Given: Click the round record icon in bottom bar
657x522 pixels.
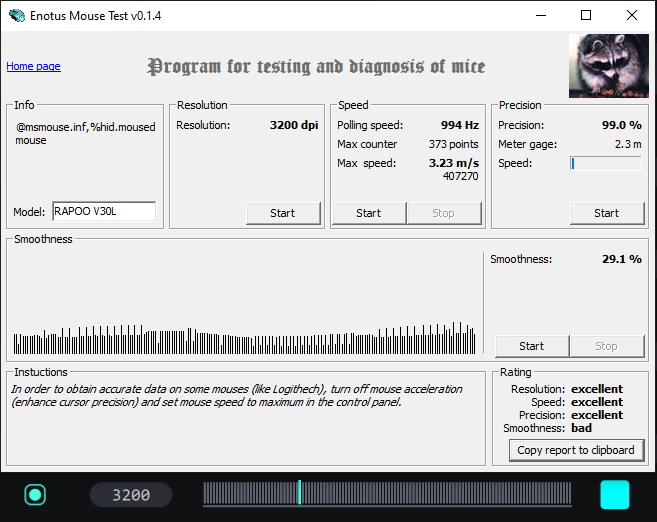Looking at the screenshot, I should pos(36,494).
